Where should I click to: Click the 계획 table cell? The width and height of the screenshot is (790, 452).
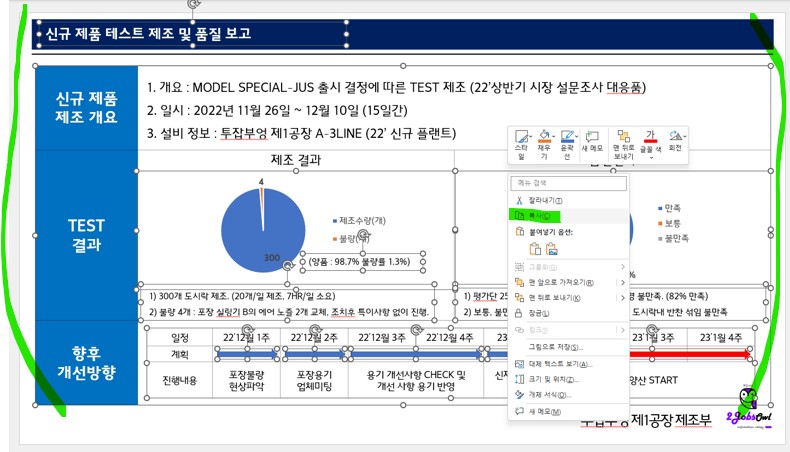[180, 354]
